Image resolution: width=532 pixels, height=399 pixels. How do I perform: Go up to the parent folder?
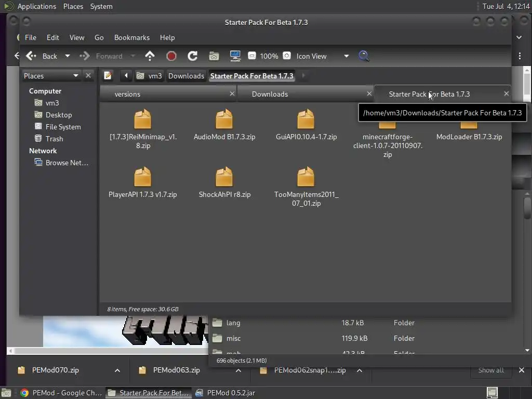(x=150, y=56)
